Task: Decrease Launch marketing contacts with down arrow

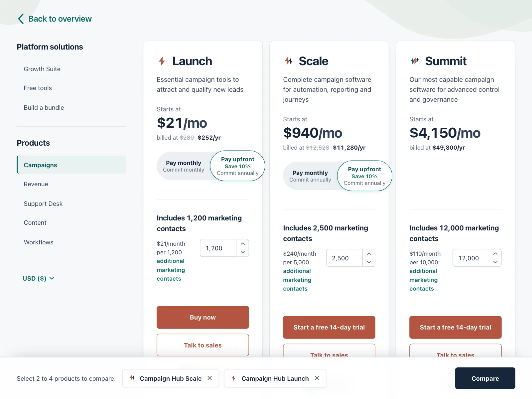Action: [x=243, y=252]
